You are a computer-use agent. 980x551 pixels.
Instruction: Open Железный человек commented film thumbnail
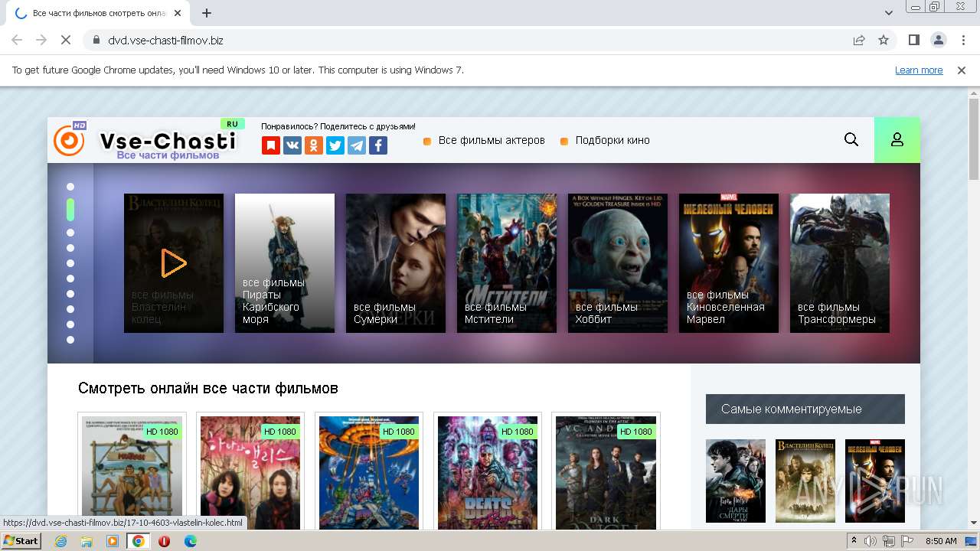pos(875,481)
